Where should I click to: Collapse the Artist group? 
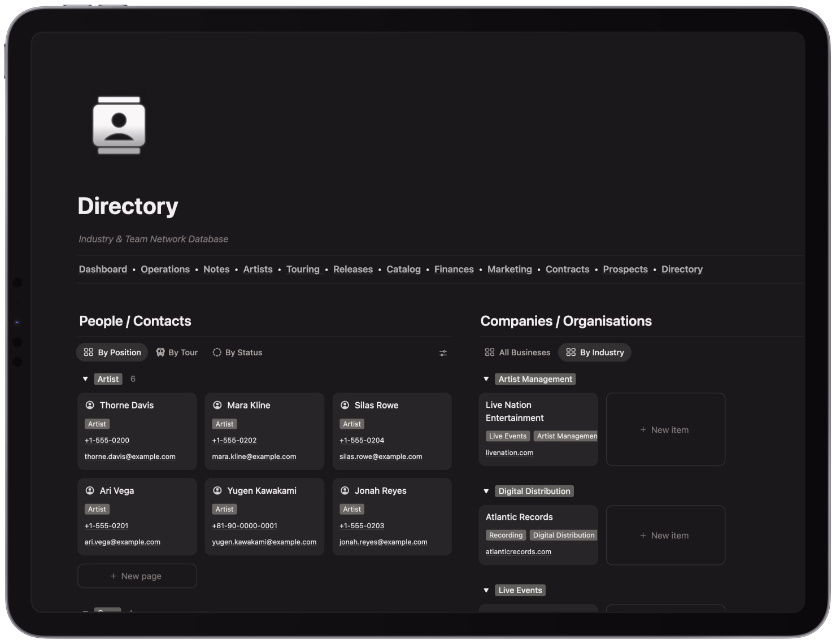tap(85, 379)
